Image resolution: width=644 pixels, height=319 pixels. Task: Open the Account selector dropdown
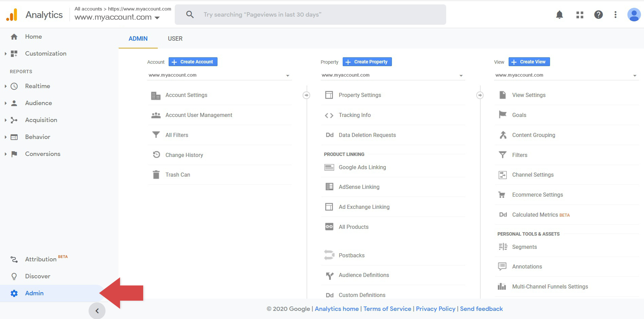220,75
